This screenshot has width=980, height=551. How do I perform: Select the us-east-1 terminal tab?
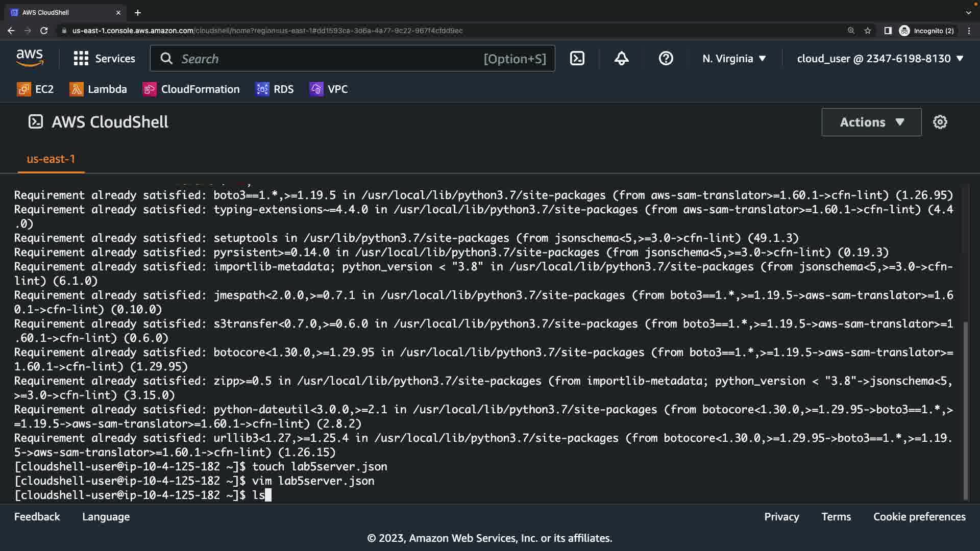(x=51, y=159)
